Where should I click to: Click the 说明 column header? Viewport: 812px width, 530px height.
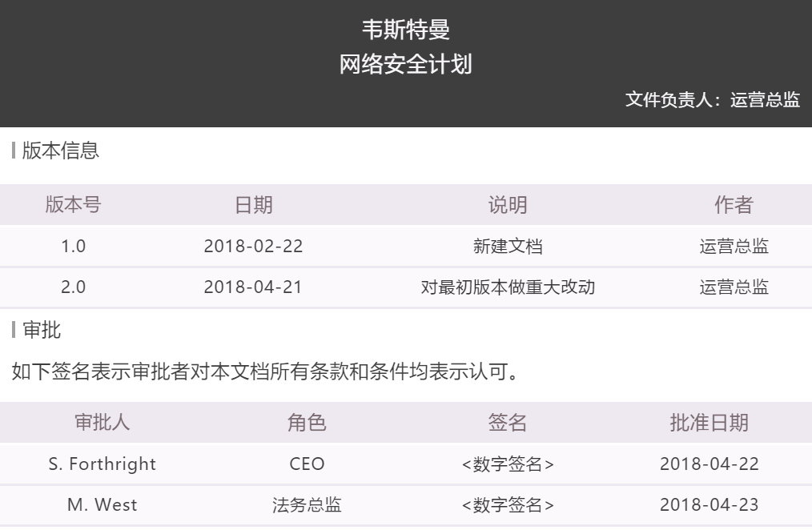pos(508,205)
